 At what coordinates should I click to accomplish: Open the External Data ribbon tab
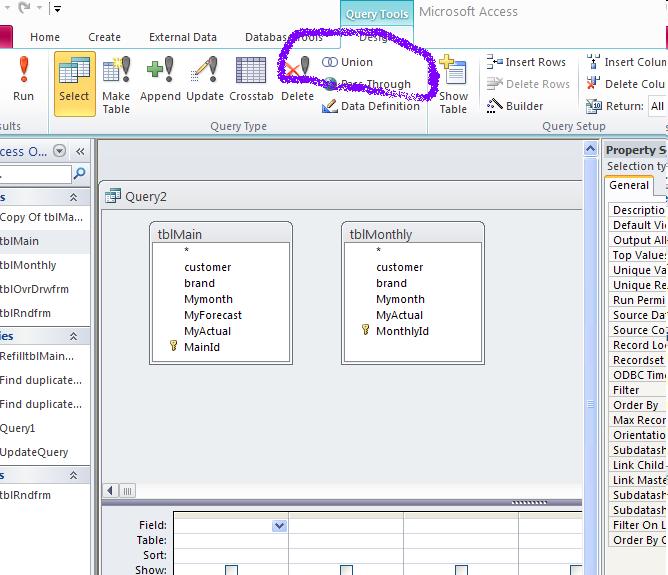[x=183, y=37]
